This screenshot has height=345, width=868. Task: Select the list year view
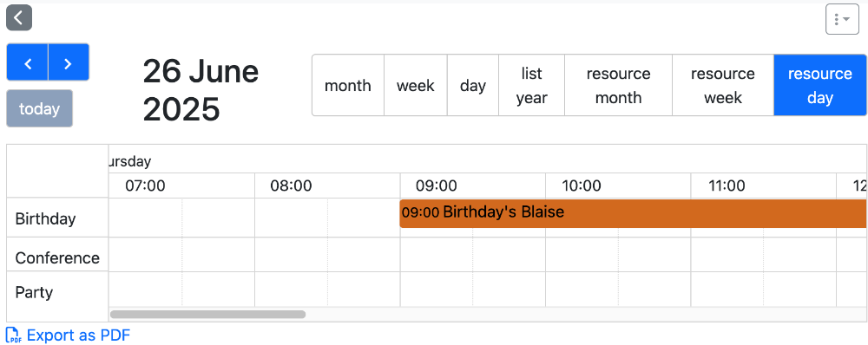click(531, 85)
